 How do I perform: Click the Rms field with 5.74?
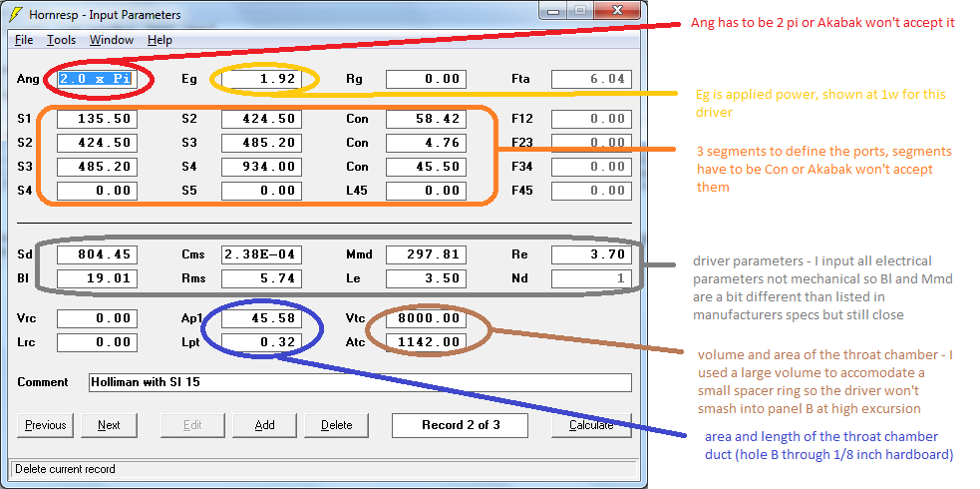point(262,278)
